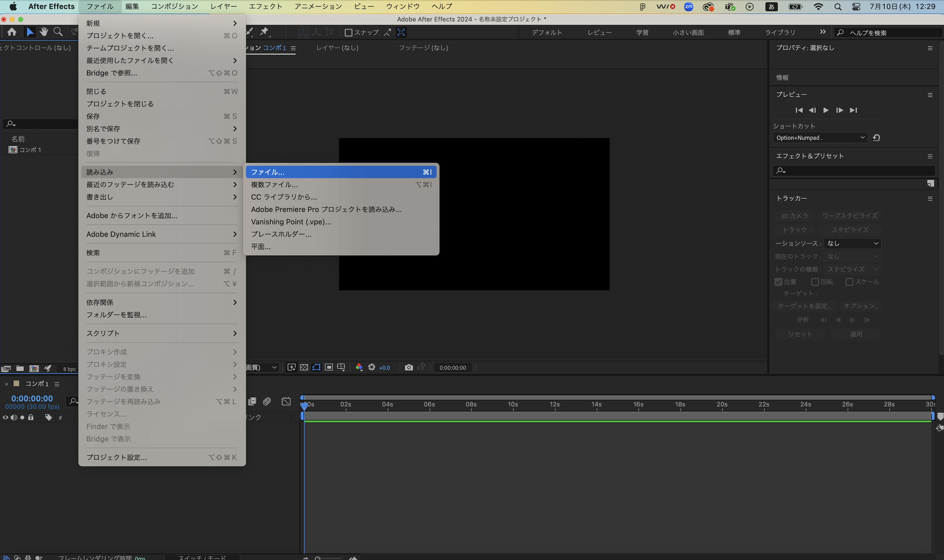Jump to last frame in the Preview panel
The image size is (944, 560).
853,110
